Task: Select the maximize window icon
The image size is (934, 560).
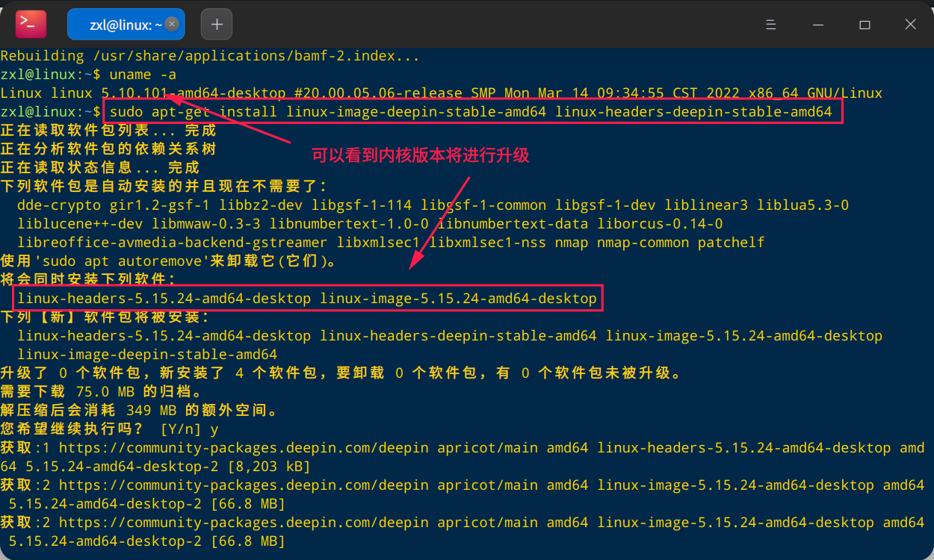Action: pyautogui.click(x=864, y=25)
